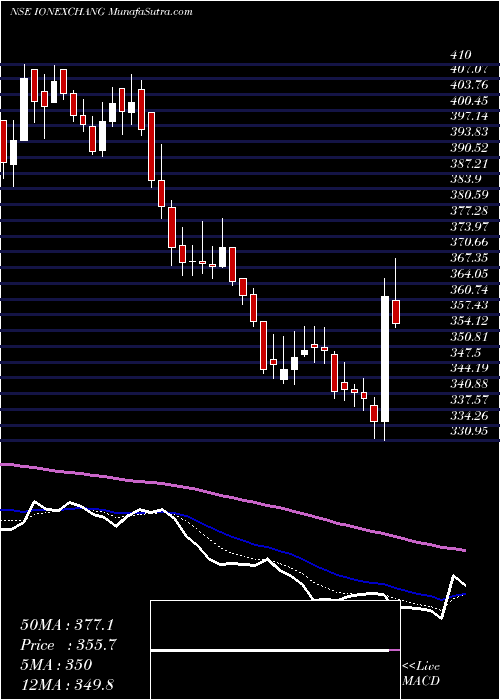Click the 380.59 price axis label
Screen dimensions: 500x700
point(468,195)
